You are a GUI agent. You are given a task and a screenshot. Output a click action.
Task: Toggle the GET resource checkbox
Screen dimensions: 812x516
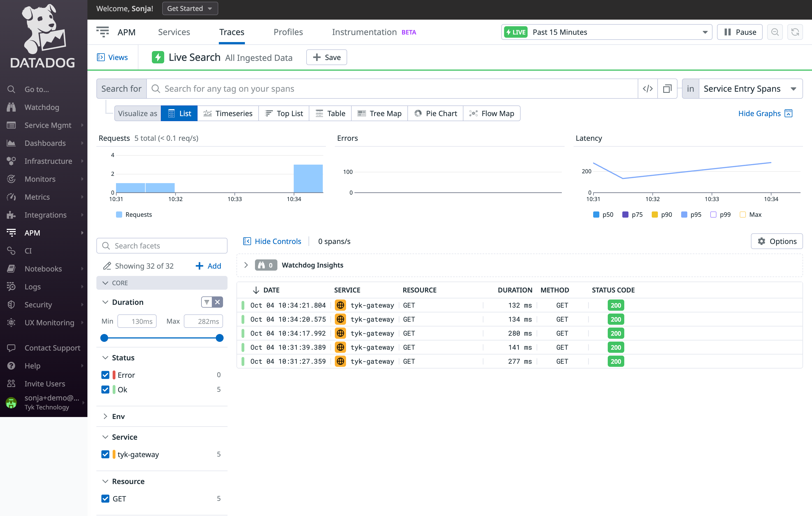click(106, 498)
